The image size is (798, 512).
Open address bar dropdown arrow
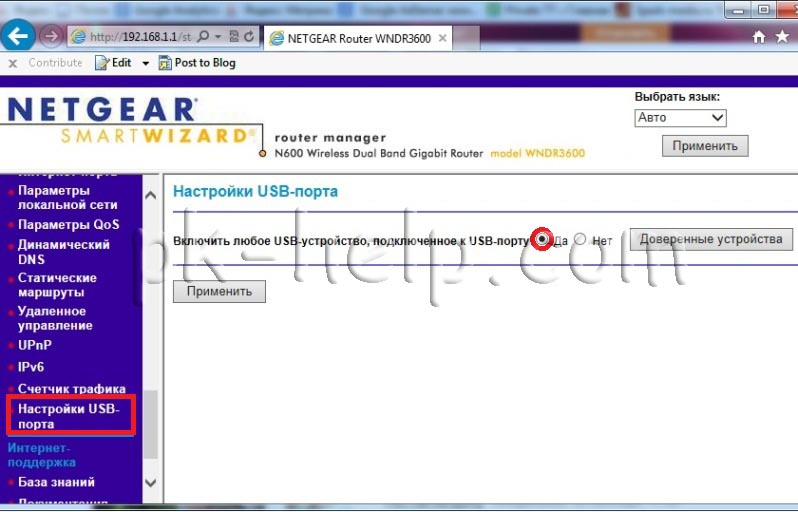[218, 37]
